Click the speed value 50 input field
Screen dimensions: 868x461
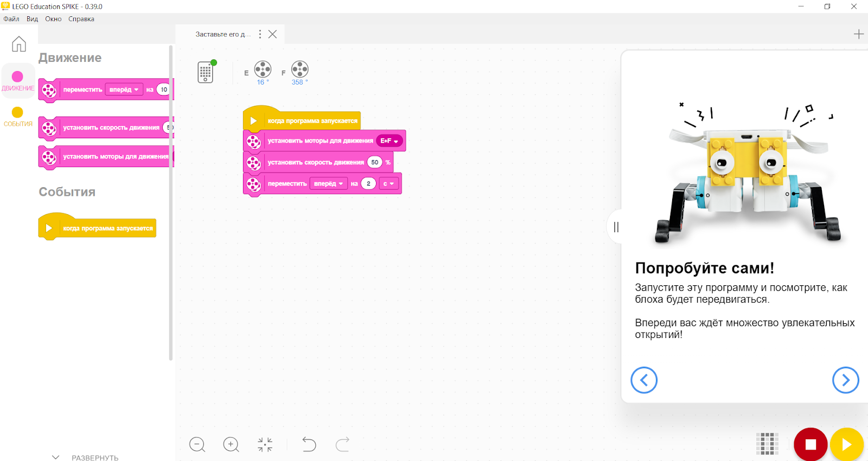[374, 162]
